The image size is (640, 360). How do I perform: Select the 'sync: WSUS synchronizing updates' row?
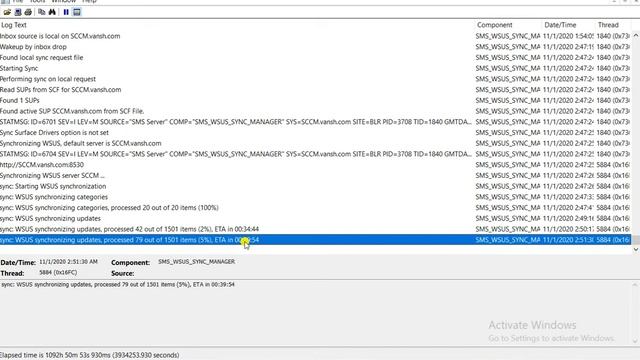tap(316, 218)
